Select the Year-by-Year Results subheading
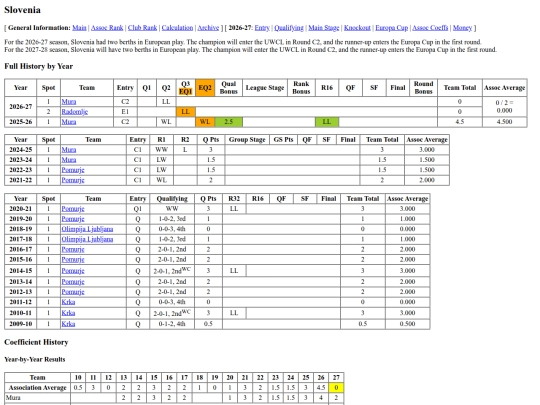 click(x=35, y=359)
